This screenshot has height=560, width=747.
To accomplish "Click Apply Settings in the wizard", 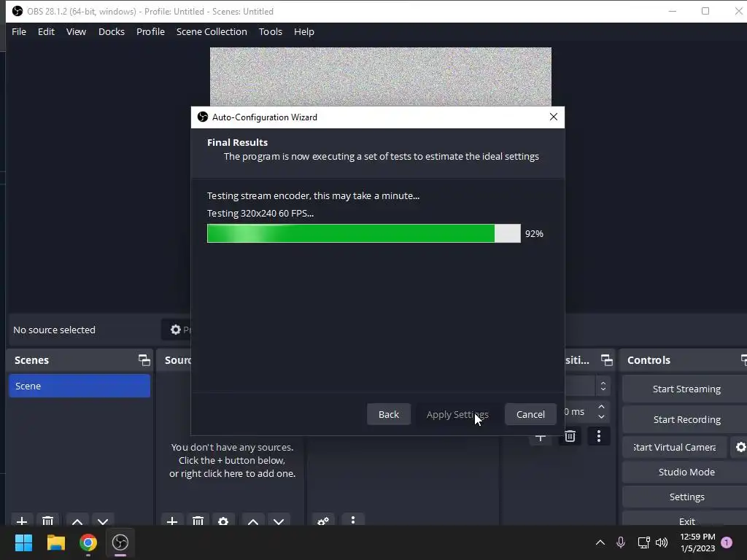I will (457, 414).
